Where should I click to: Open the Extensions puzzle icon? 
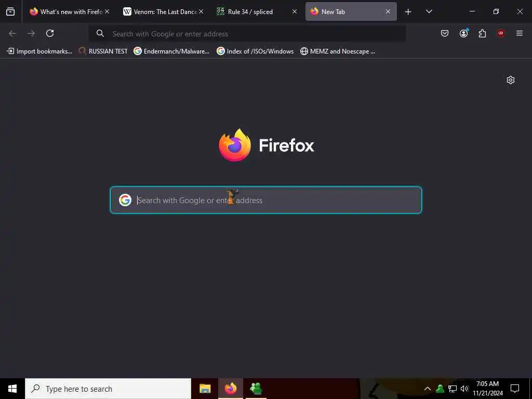(x=482, y=33)
